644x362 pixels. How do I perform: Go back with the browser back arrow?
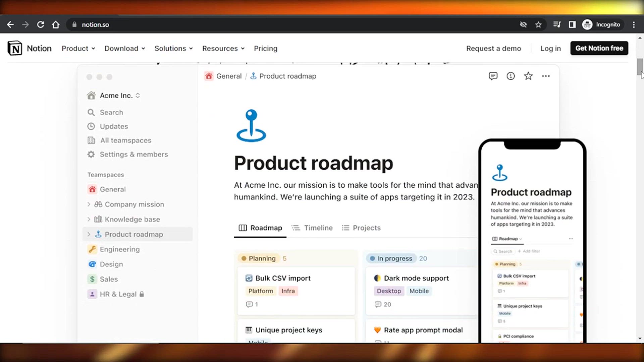(10, 24)
